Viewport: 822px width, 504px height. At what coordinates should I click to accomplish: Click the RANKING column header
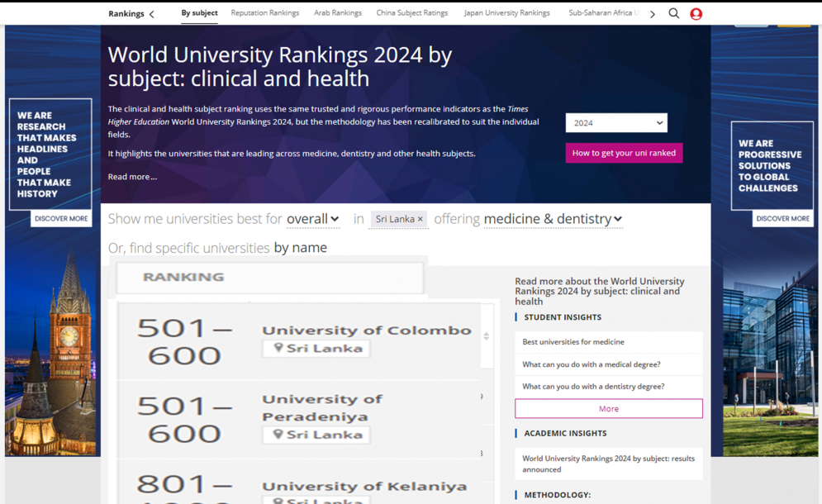[183, 277]
